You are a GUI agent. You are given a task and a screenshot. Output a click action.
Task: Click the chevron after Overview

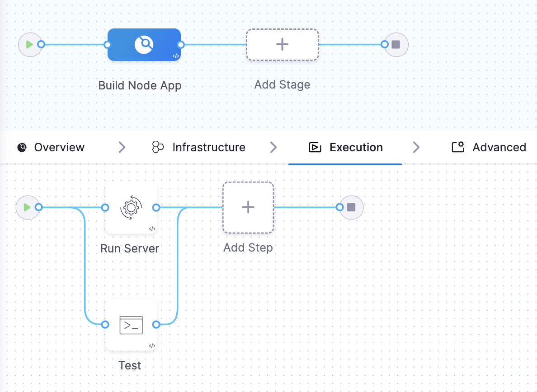click(x=122, y=147)
